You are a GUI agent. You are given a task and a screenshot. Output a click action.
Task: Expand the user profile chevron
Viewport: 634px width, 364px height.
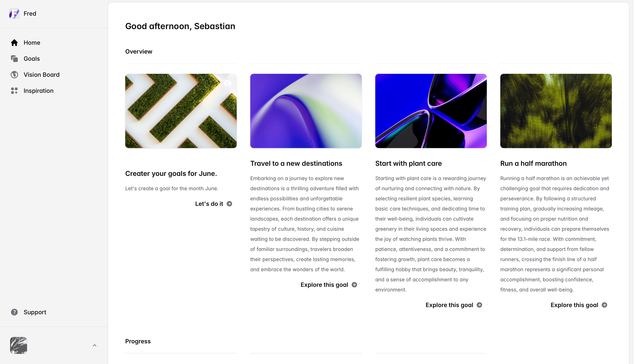pos(95,345)
